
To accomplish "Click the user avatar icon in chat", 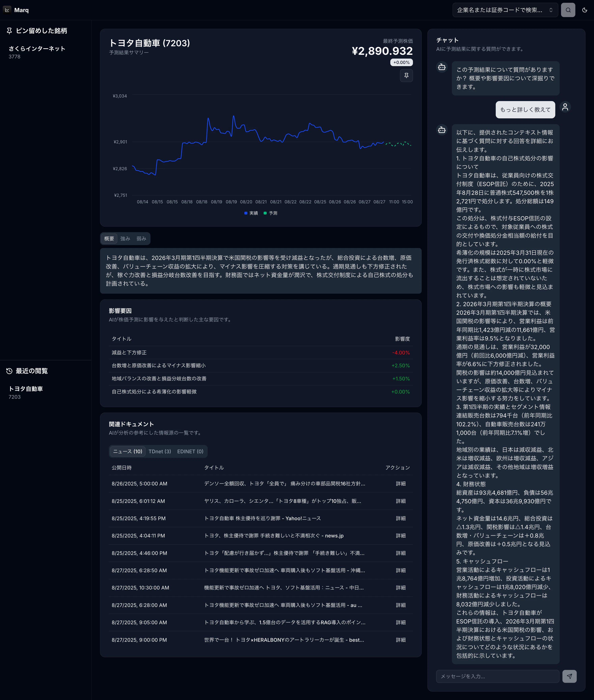I will 565,107.
